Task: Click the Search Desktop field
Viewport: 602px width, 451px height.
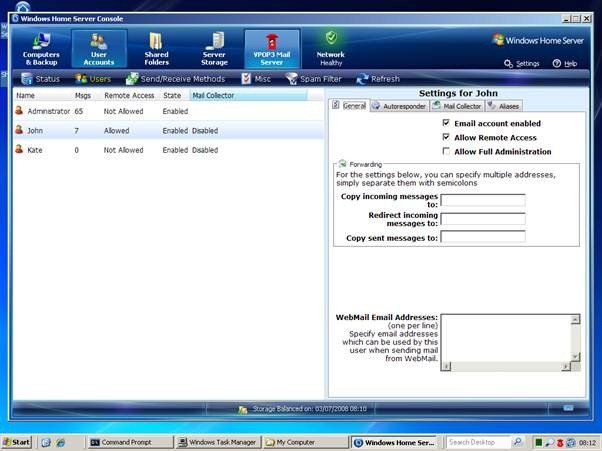Action: pos(478,442)
